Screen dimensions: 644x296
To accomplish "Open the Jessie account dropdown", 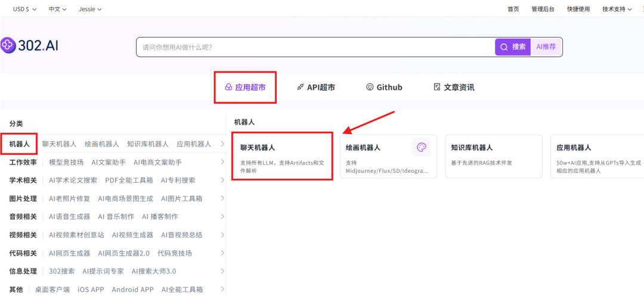I will pos(91,9).
